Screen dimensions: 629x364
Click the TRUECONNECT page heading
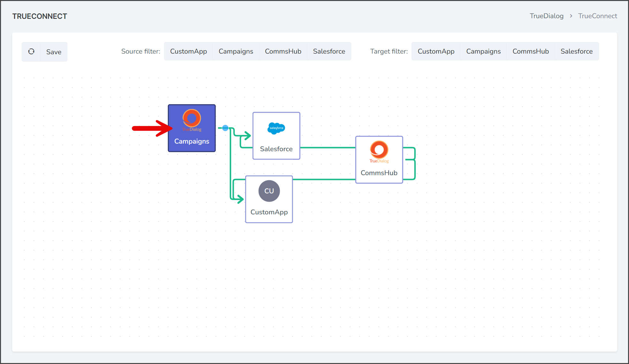point(40,16)
